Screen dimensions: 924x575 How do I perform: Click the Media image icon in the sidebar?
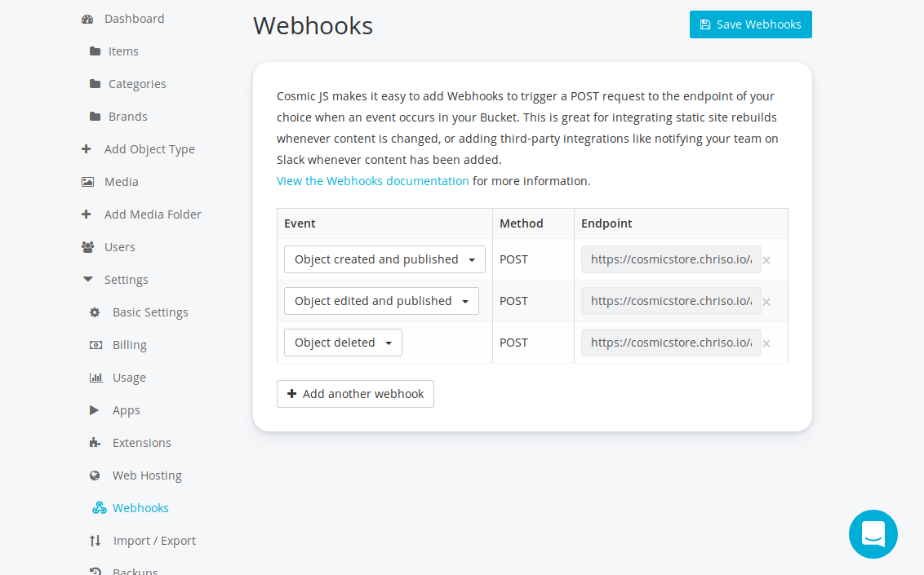tap(87, 182)
